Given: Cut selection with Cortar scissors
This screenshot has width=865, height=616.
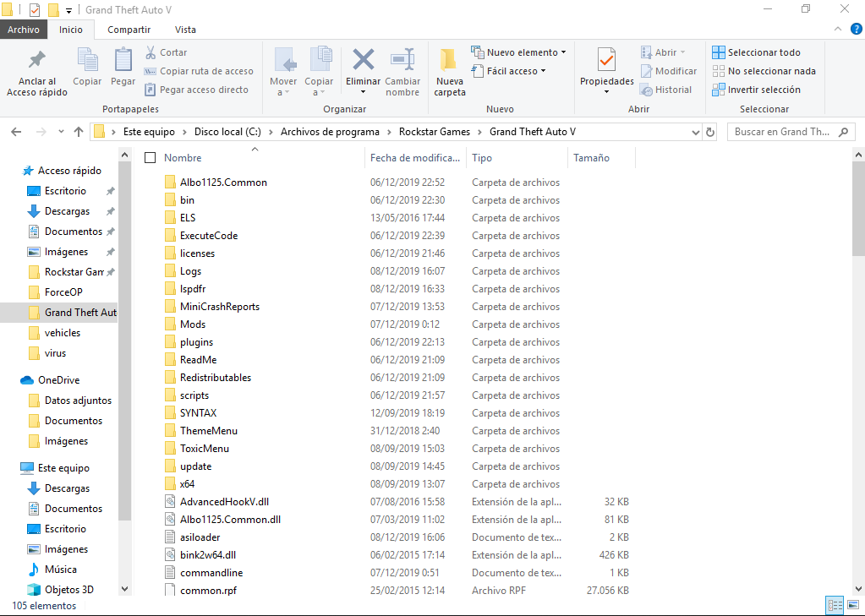Looking at the screenshot, I should coord(166,52).
